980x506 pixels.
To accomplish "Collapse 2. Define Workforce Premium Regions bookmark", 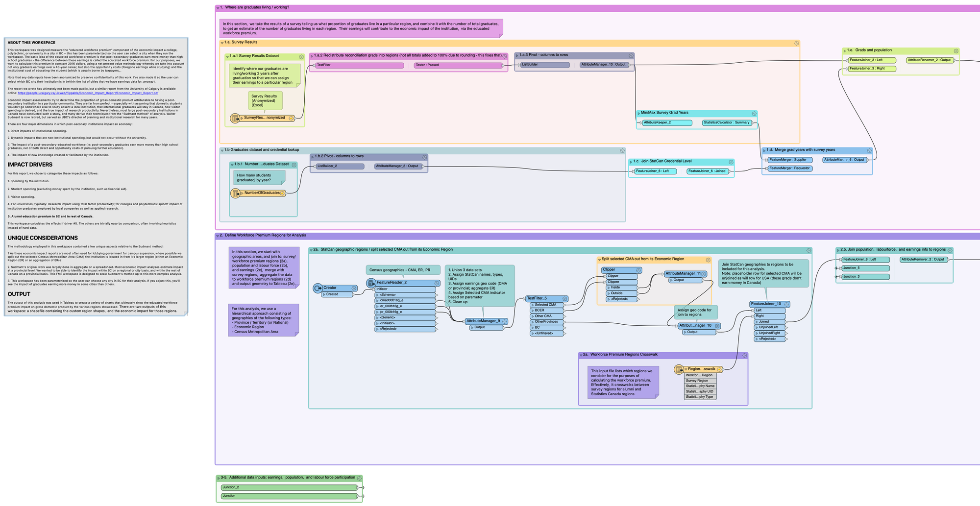I will (218, 236).
